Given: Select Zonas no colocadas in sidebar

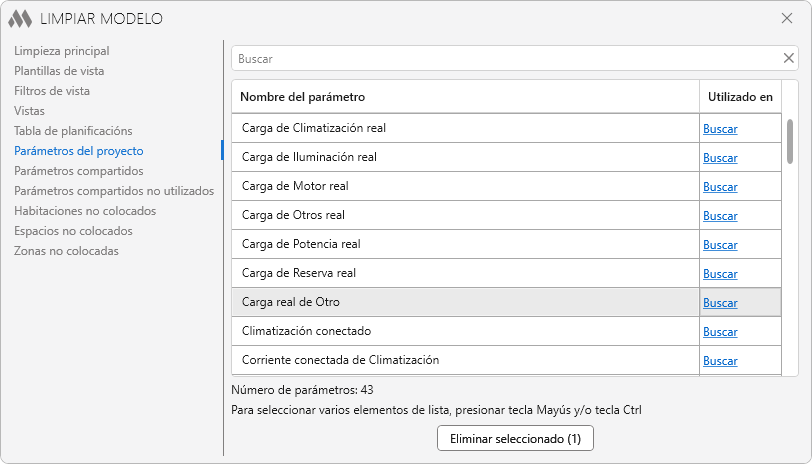Looking at the screenshot, I should 66,251.
